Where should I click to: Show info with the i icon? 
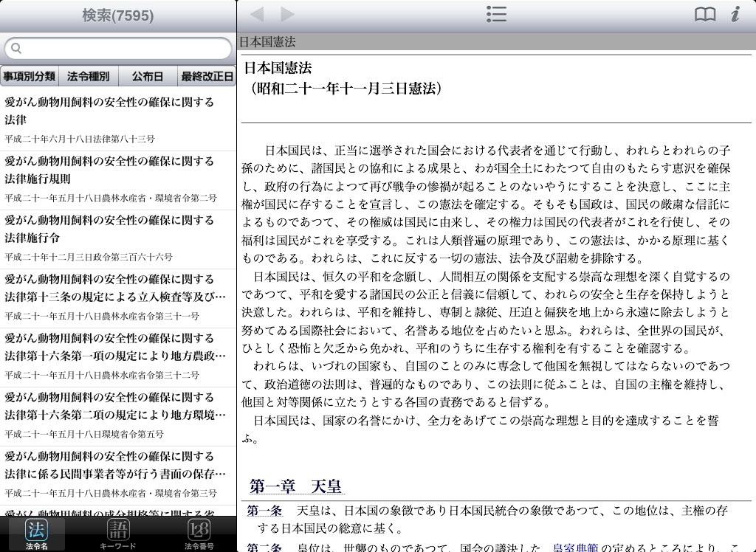(x=735, y=15)
